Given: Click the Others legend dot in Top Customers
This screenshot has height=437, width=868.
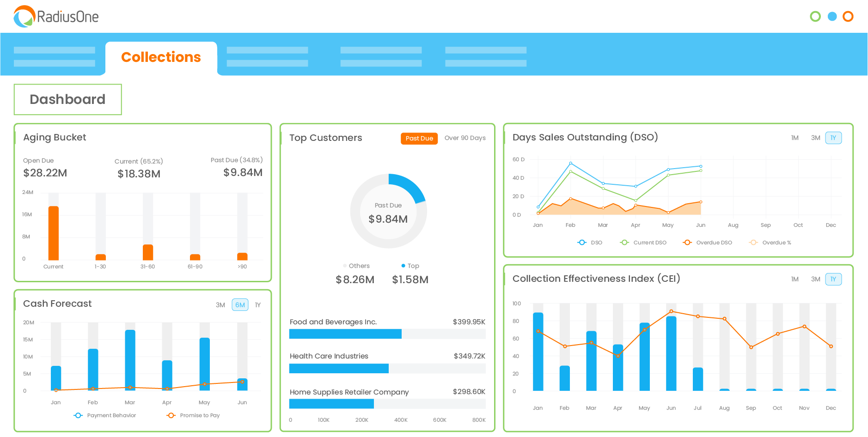Looking at the screenshot, I should tap(345, 266).
